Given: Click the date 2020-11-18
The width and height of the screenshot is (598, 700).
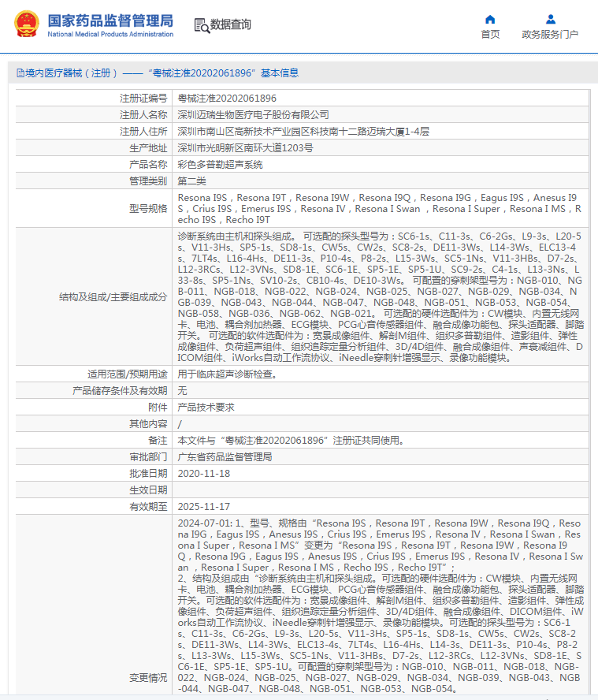Looking at the screenshot, I should pos(204,473).
